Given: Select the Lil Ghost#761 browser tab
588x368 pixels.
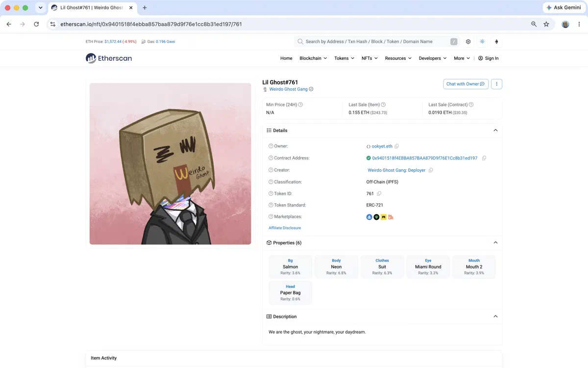Looking at the screenshot, I should click(92, 8).
